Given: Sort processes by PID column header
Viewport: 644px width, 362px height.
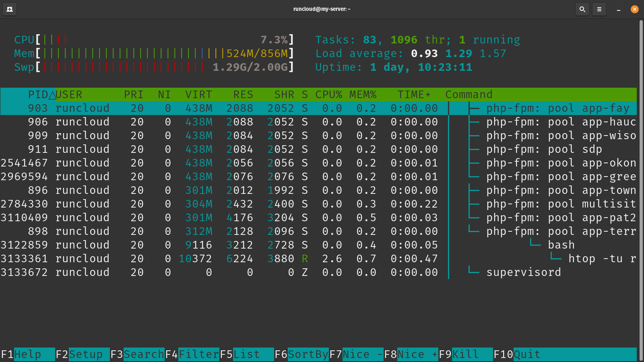Looking at the screenshot, I should coord(38,95).
